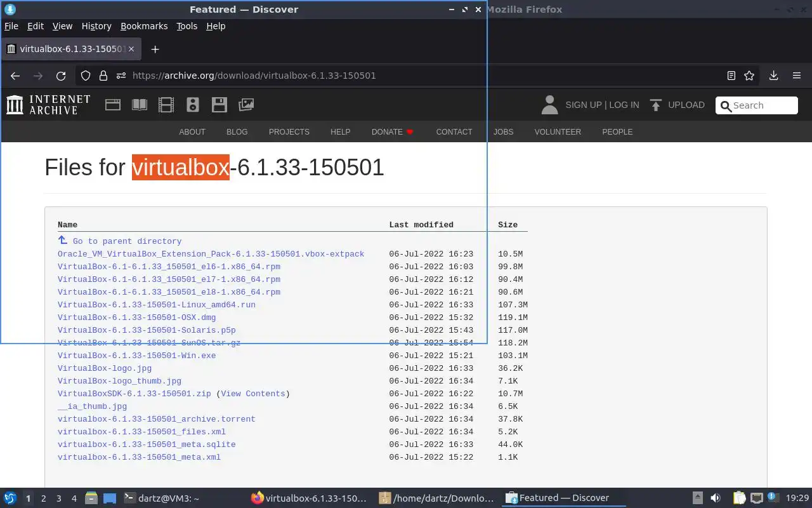Click the Internet Archive logo

pos(48,105)
